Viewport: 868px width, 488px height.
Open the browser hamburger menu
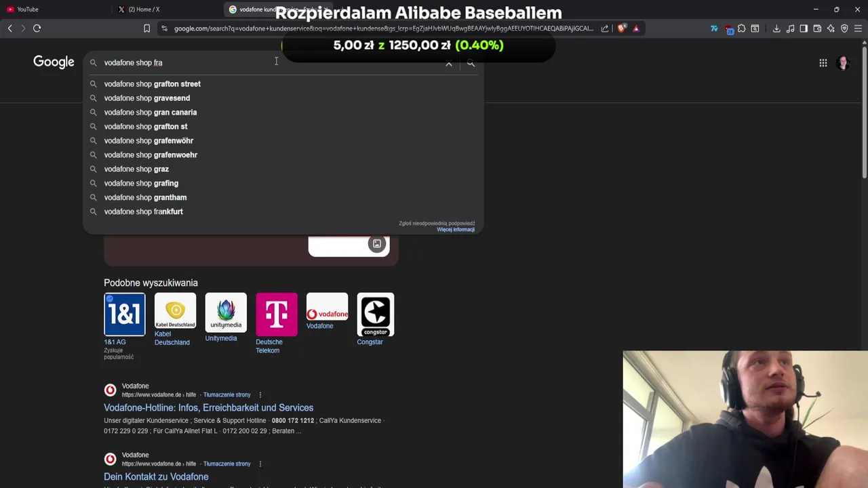tap(858, 28)
